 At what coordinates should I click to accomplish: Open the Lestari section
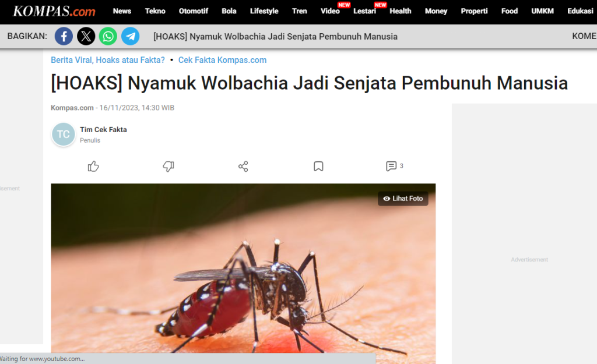point(364,12)
